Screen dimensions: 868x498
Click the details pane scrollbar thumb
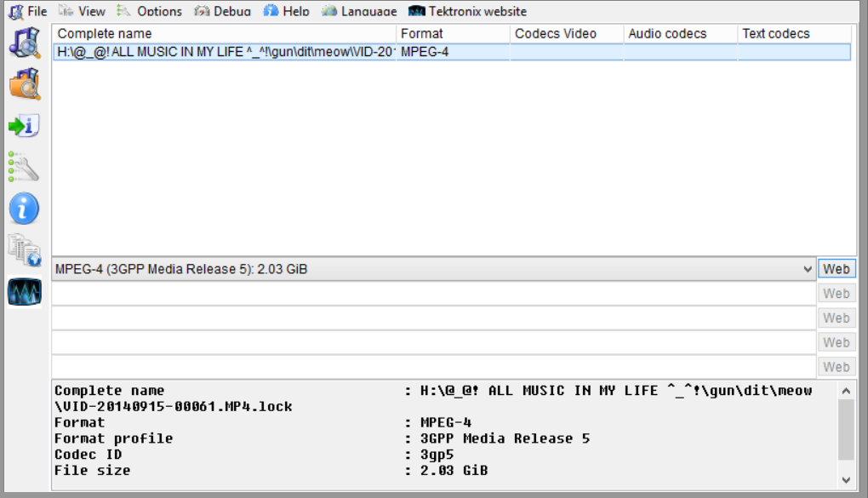point(846,430)
